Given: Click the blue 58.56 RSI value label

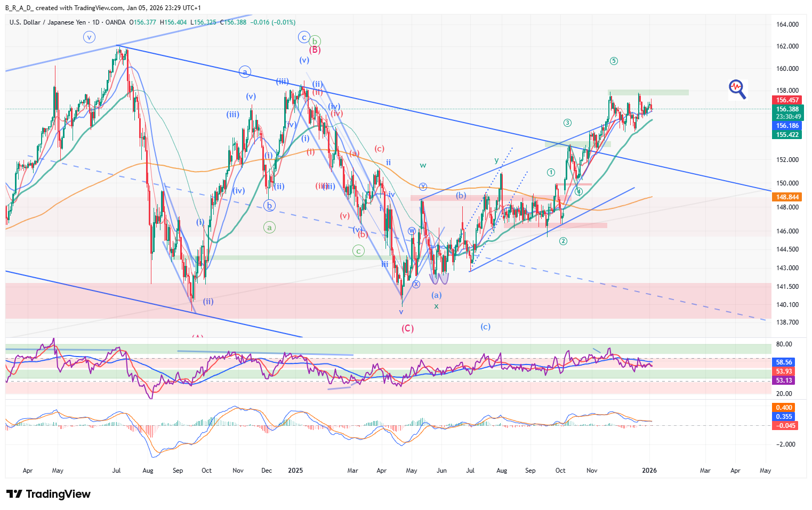Looking at the screenshot, I should click(784, 362).
